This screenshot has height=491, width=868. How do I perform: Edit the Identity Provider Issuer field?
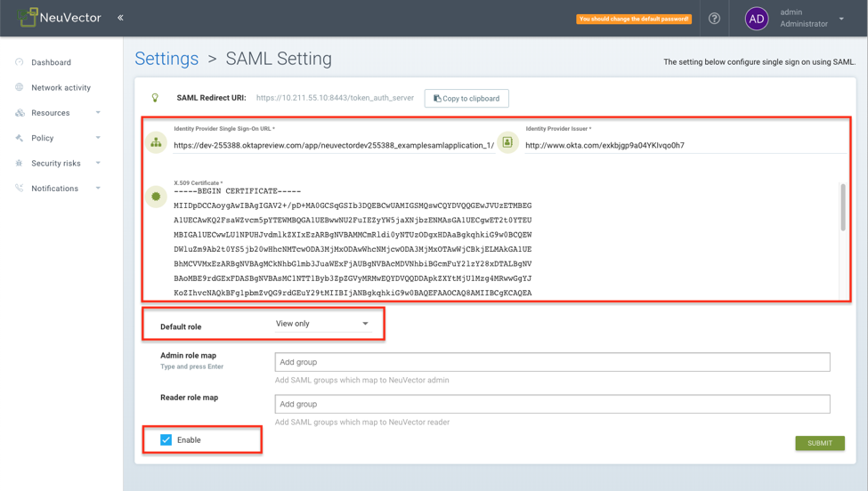click(x=685, y=145)
